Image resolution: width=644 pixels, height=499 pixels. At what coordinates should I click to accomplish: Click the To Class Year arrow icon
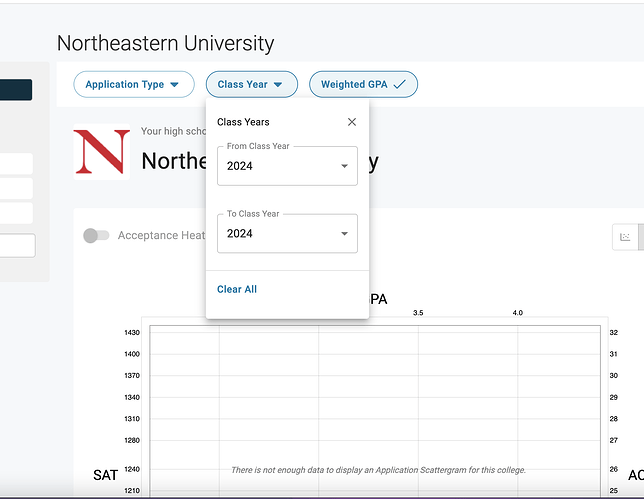coord(344,234)
